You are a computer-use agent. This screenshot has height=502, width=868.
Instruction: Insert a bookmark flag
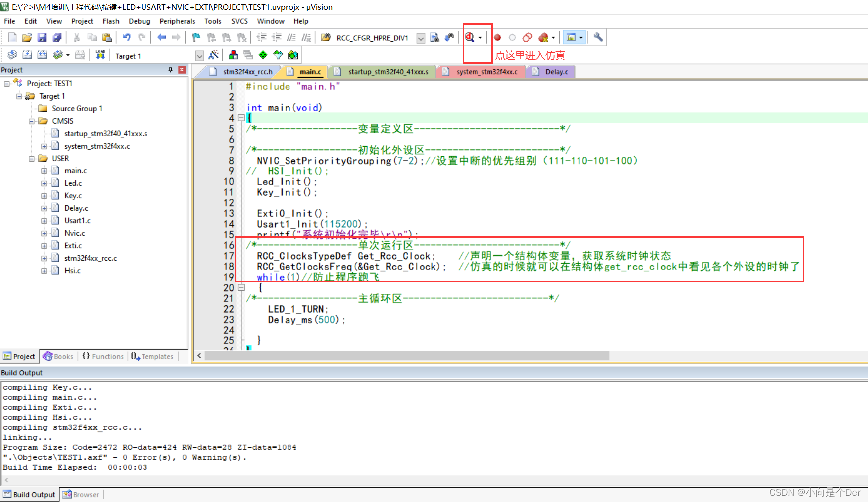point(196,37)
